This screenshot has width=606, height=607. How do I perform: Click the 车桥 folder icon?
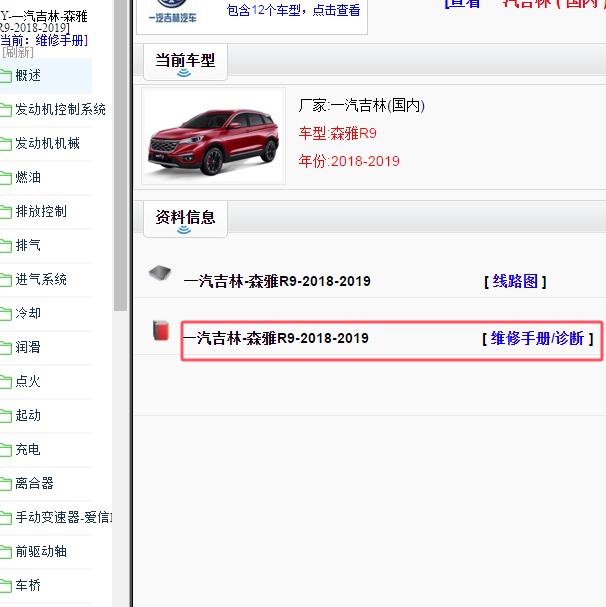point(5,586)
